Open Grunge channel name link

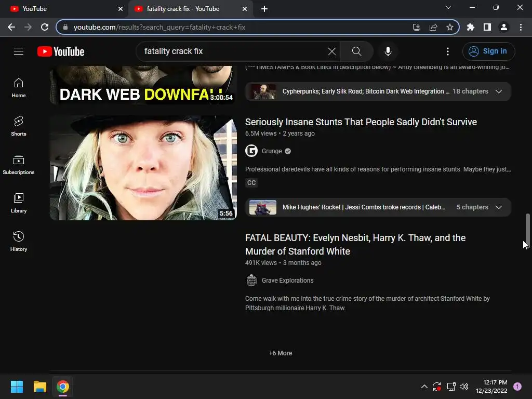[x=272, y=151]
